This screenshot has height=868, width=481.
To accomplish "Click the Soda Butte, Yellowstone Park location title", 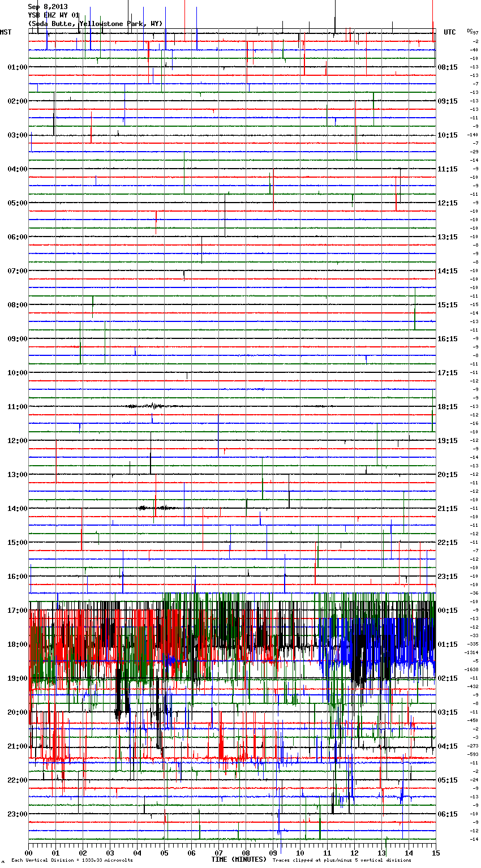I will (x=95, y=24).
